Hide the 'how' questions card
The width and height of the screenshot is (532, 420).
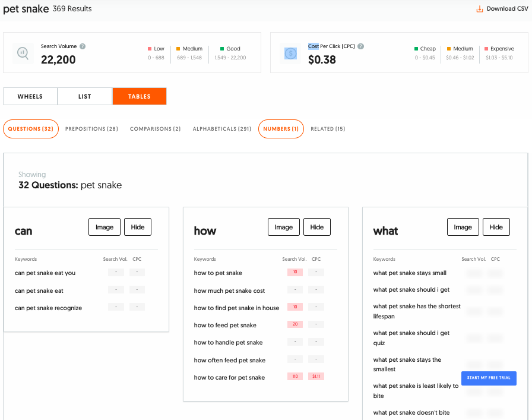click(317, 227)
